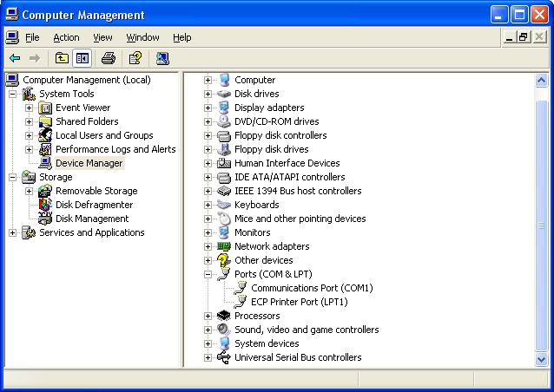Image resolution: width=554 pixels, height=392 pixels.
Task: Click the Removable Storage icon
Action: (45, 191)
